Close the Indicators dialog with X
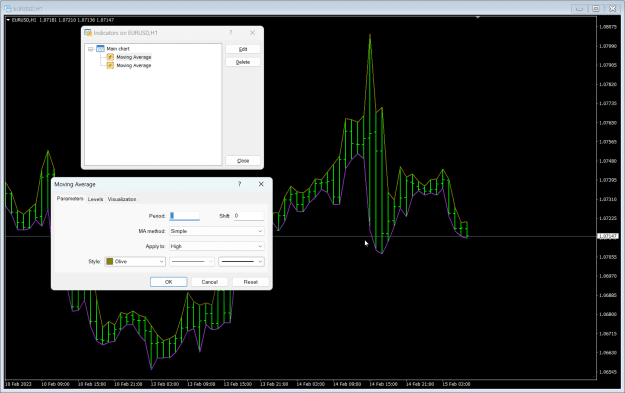 pos(252,33)
